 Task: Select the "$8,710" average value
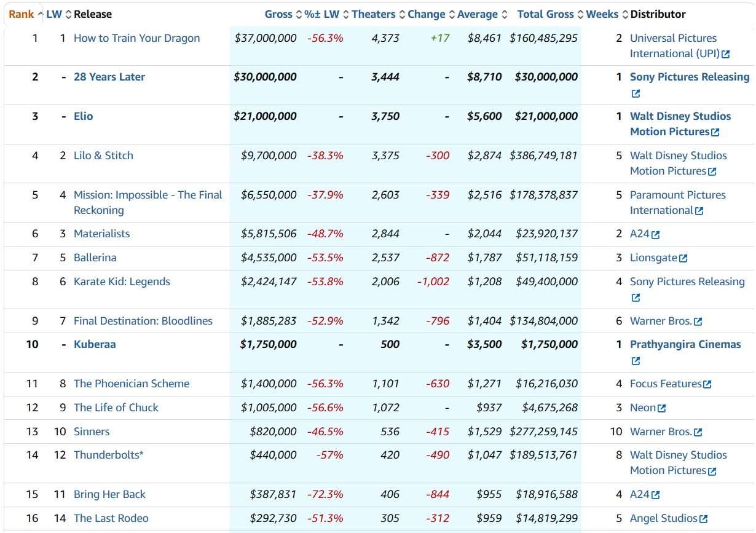coord(484,77)
